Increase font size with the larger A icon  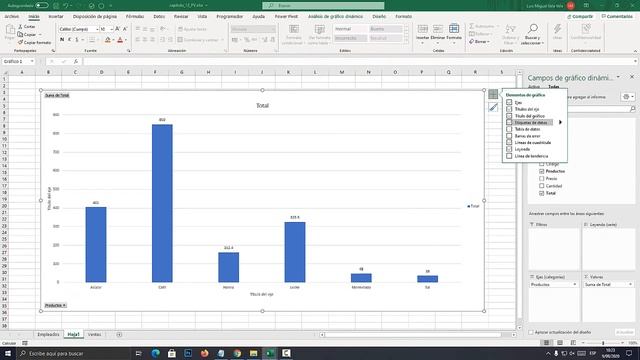pyautogui.click(x=118, y=29)
